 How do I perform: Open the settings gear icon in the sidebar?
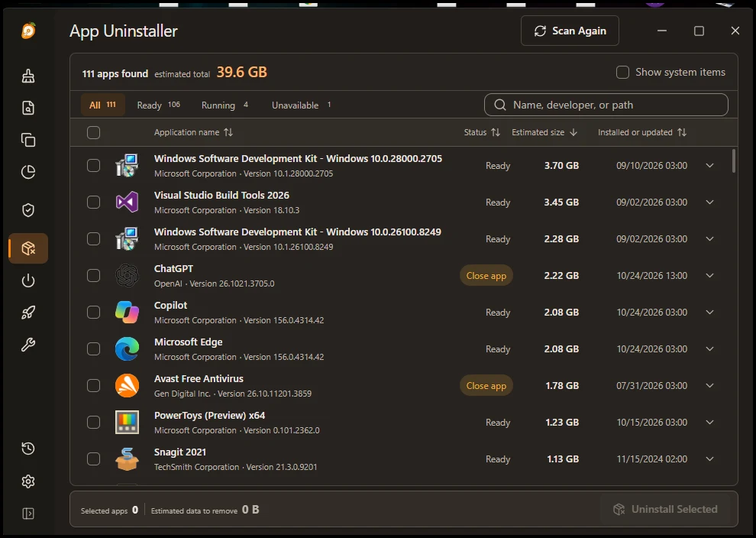click(28, 481)
